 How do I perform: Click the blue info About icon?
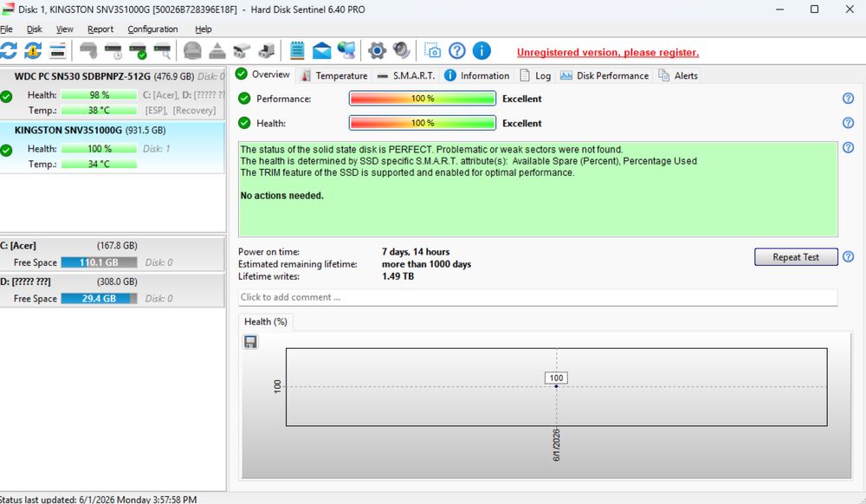(x=481, y=51)
